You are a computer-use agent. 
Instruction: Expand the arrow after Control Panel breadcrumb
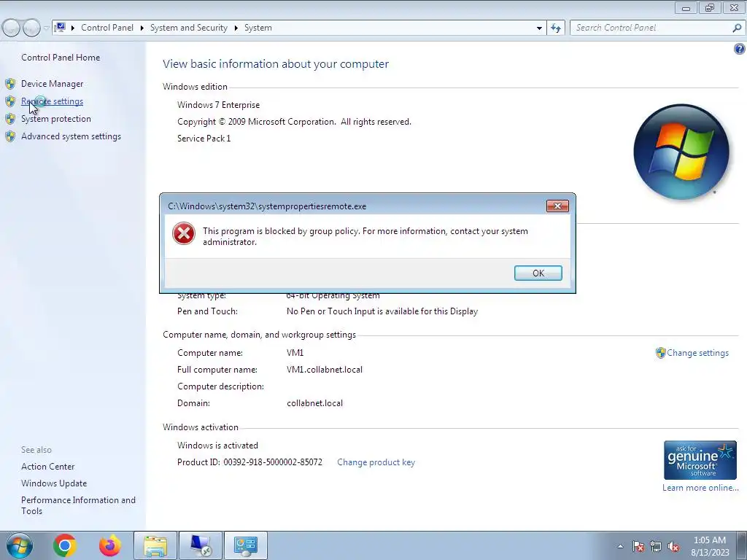142,28
